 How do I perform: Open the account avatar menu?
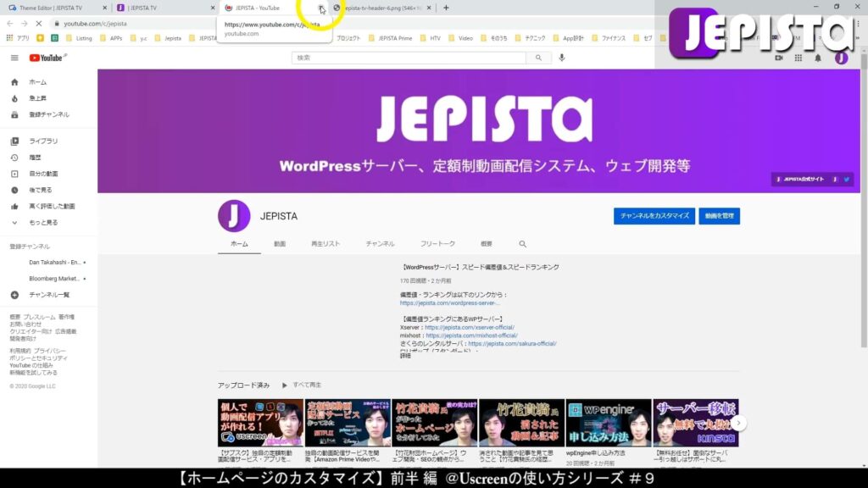pyautogui.click(x=842, y=58)
